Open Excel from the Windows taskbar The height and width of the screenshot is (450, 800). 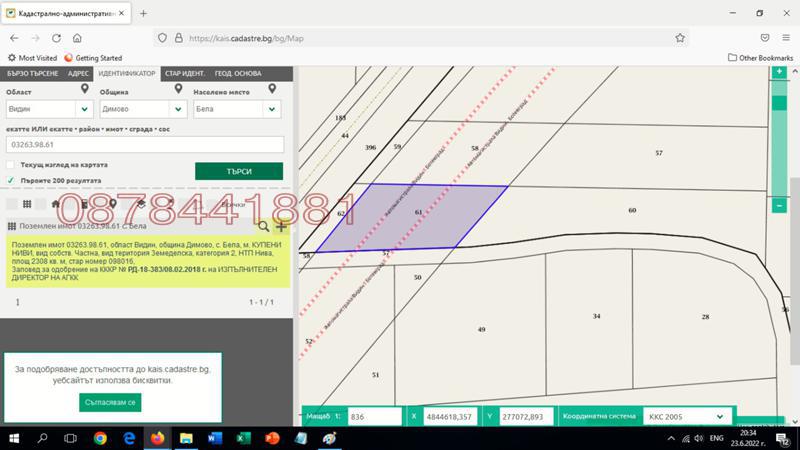[243, 438]
